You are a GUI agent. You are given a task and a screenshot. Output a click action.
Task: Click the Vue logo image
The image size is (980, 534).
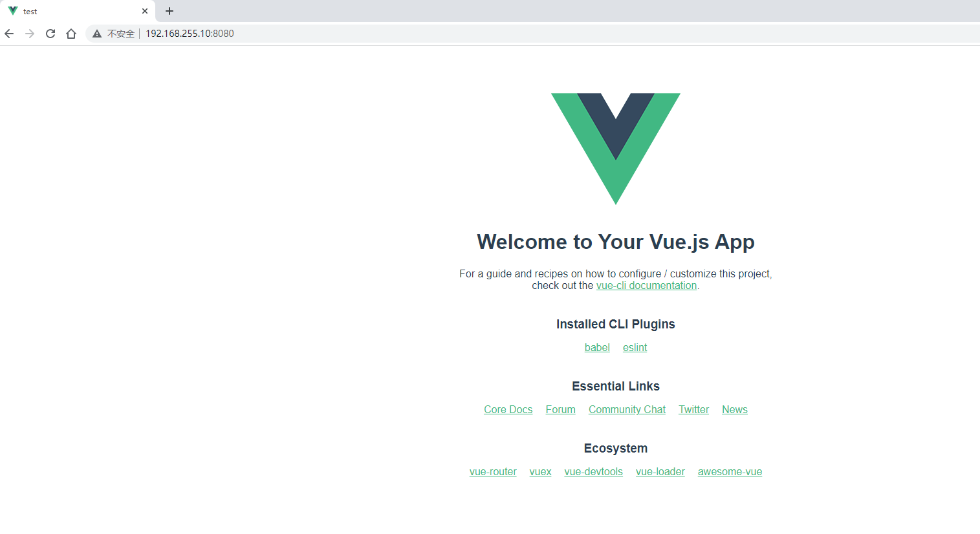(616, 149)
